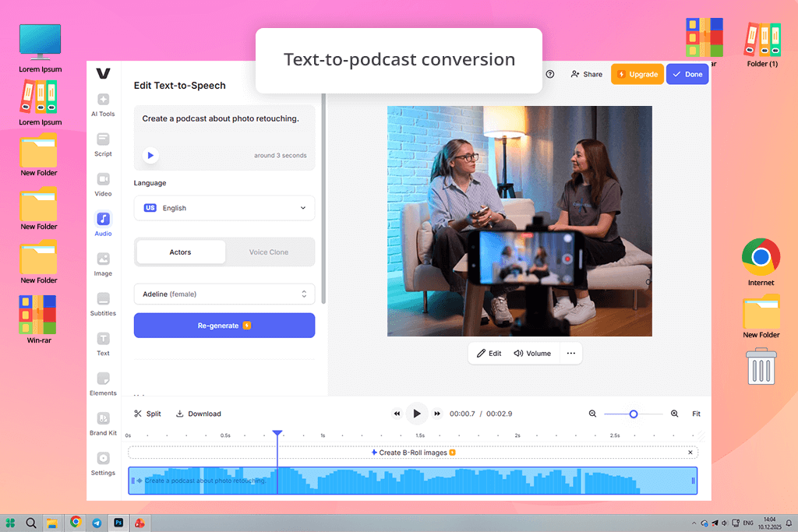Screen dimensions: 798x532
Task: Open the Adeline (female) voice selector
Action: (224, 294)
